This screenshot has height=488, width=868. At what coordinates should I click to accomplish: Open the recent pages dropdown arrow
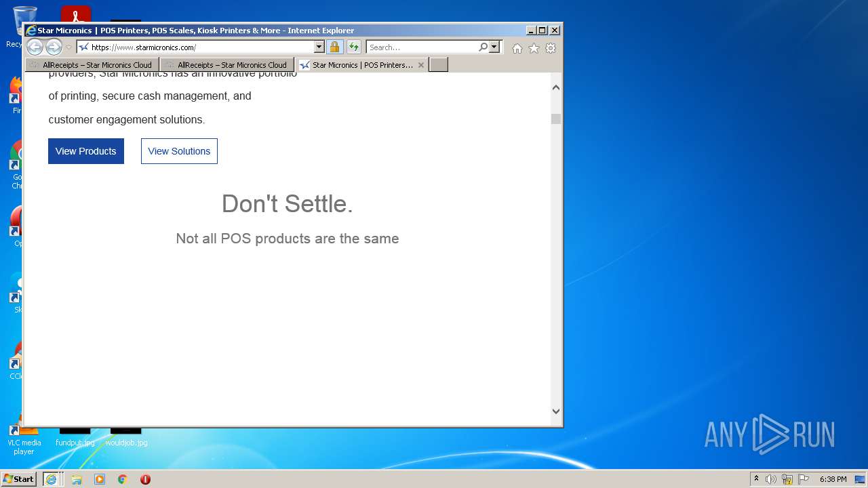(x=68, y=47)
